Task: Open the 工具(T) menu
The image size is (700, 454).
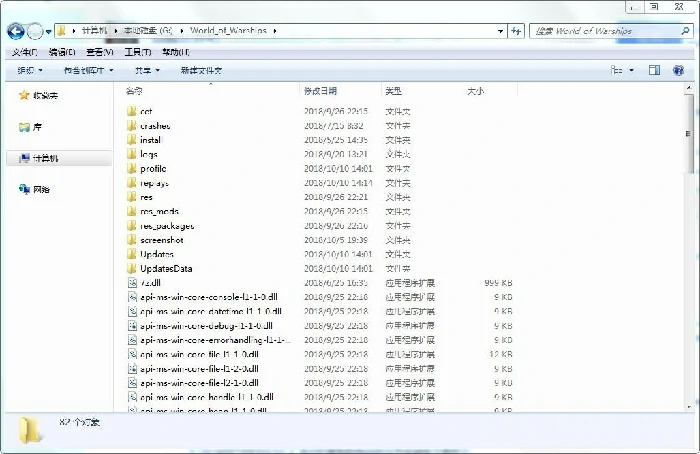Action: (138, 52)
